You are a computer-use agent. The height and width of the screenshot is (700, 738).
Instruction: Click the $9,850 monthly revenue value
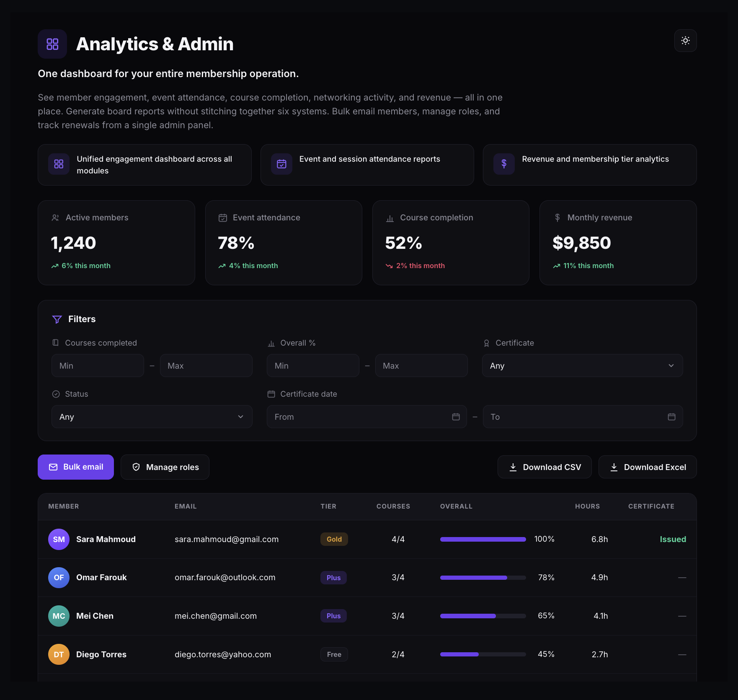[x=581, y=243]
